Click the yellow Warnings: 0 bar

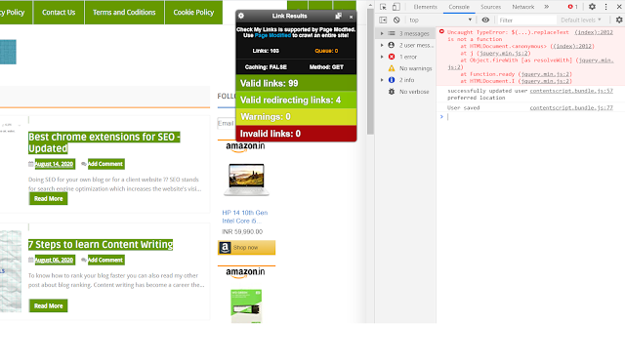point(296,117)
